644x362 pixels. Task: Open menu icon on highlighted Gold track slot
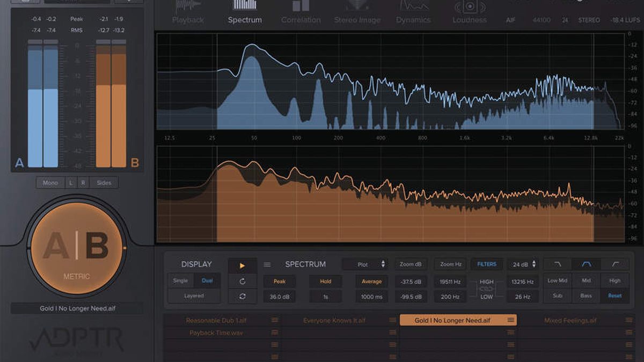(511, 320)
